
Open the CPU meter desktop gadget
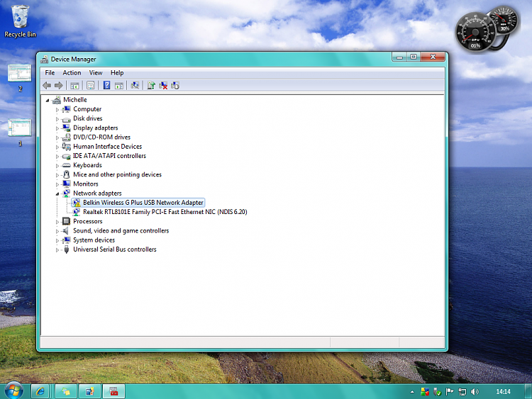pos(476,33)
